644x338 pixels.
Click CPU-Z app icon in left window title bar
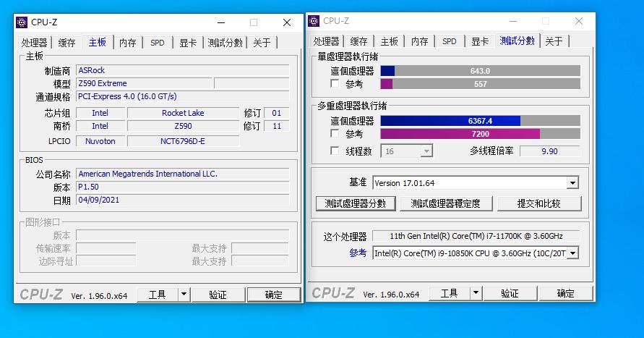point(22,22)
